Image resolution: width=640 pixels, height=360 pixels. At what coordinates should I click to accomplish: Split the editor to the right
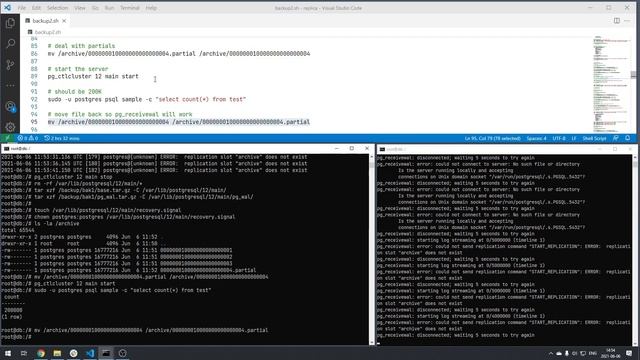click(616, 20)
